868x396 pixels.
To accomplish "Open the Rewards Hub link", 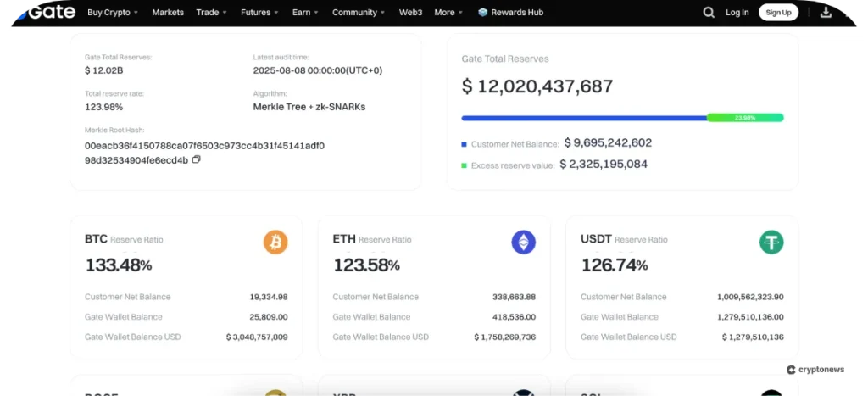I will click(x=517, y=12).
